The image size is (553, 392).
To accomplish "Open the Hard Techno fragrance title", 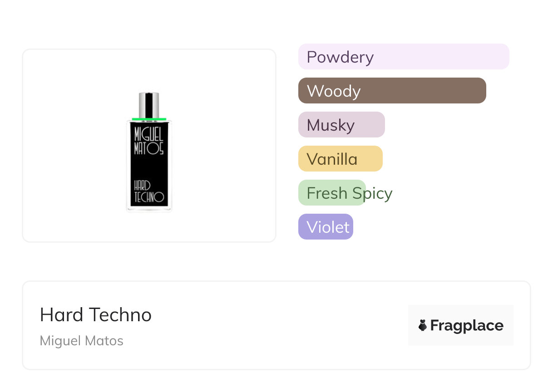I will [96, 315].
